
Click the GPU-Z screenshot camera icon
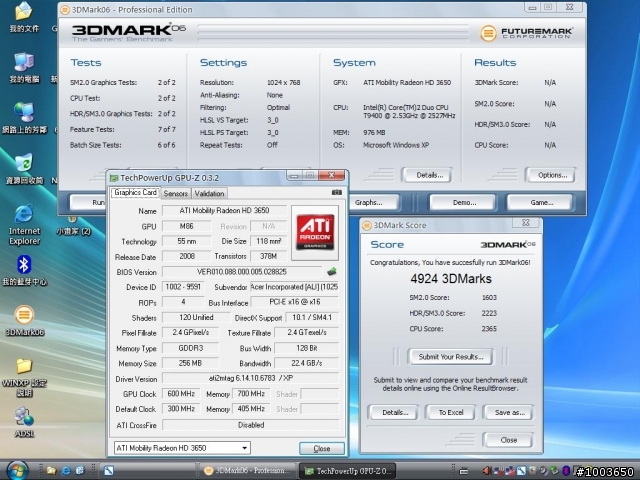click(x=337, y=192)
